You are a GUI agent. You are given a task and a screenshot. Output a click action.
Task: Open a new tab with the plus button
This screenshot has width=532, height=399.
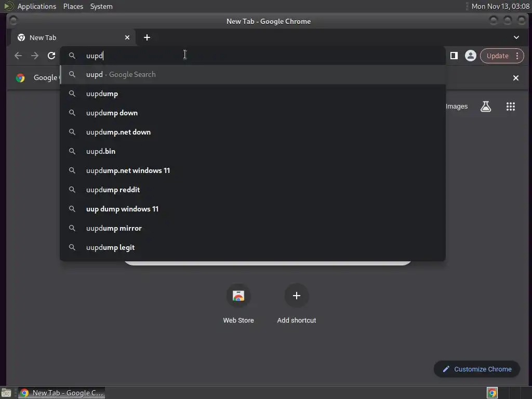147,37
